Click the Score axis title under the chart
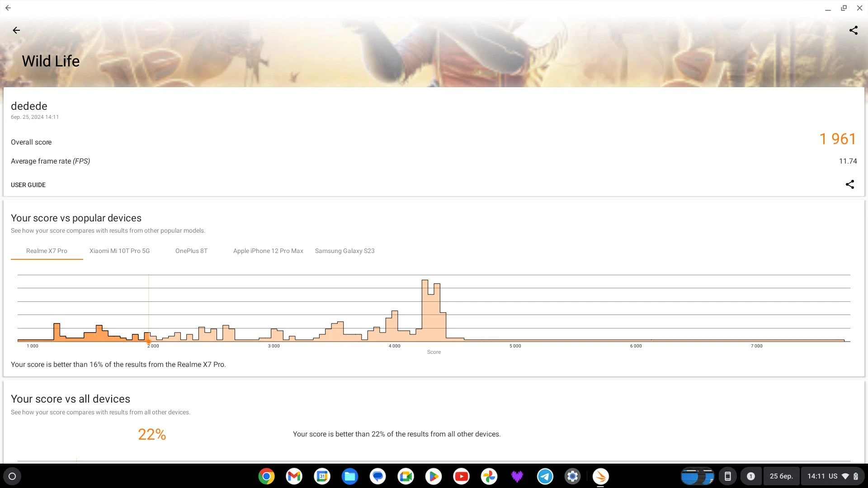Viewport: 868px width, 488px height. click(434, 352)
